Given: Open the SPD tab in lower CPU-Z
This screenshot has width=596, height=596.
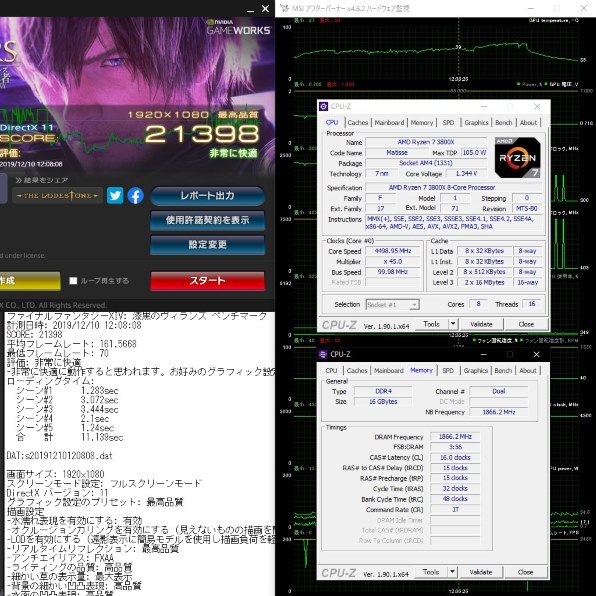Looking at the screenshot, I should (x=448, y=370).
